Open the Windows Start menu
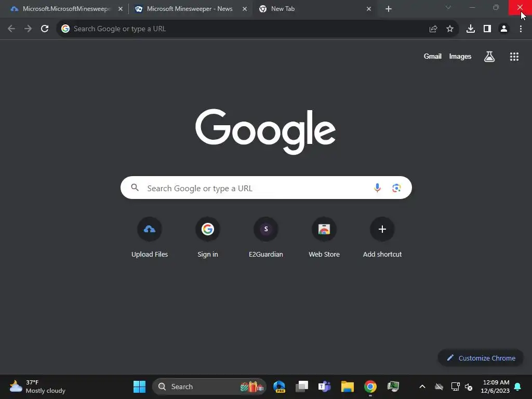Viewport: 532px width, 399px height. pos(139,387)
